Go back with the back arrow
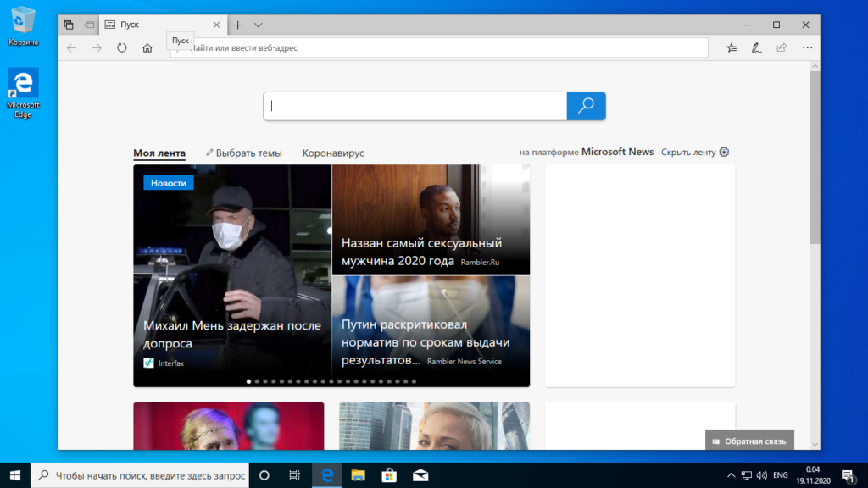 pos(71,48)
